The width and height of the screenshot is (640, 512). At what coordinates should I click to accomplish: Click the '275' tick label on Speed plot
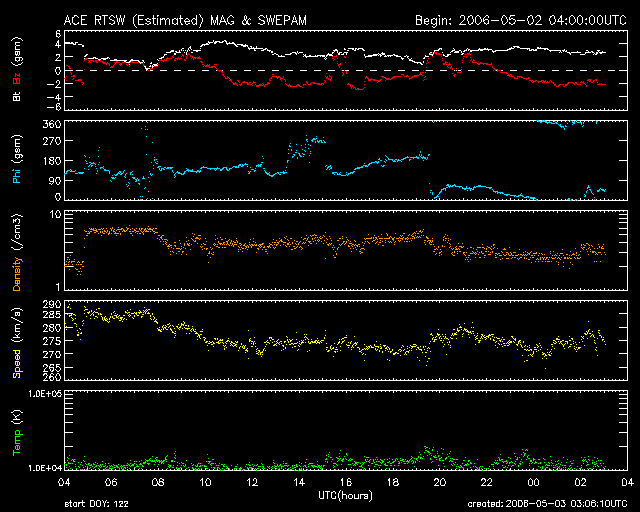51,341
